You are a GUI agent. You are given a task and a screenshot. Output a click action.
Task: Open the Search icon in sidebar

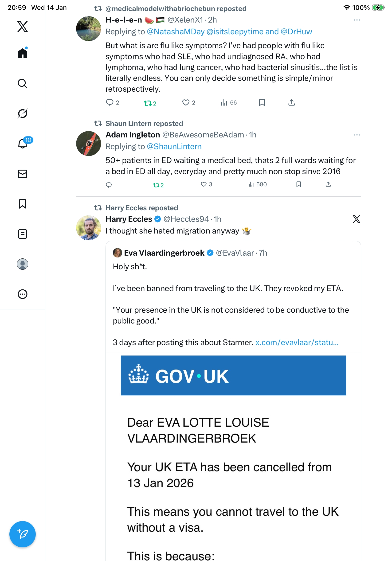[23, 84]
